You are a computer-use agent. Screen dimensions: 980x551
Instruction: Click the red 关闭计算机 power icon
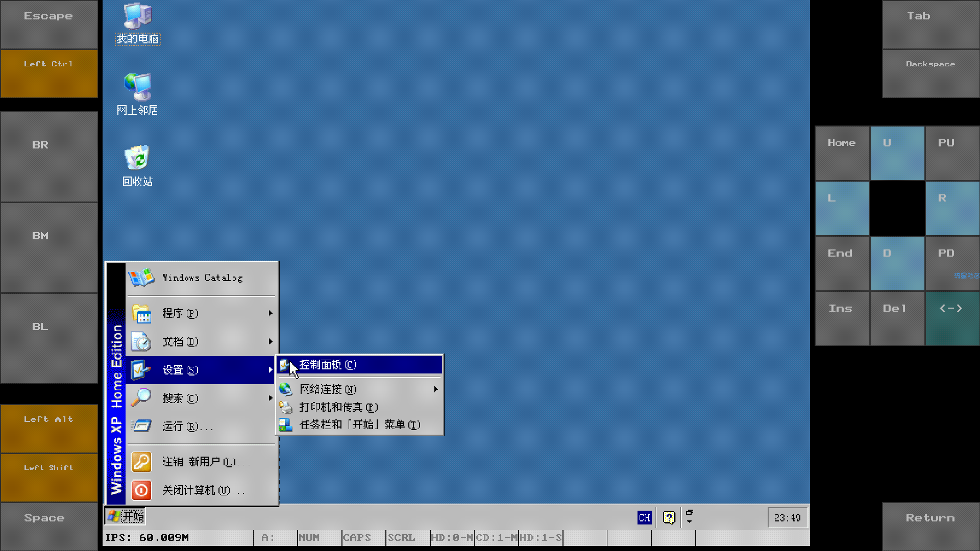[x=141, y=490]
